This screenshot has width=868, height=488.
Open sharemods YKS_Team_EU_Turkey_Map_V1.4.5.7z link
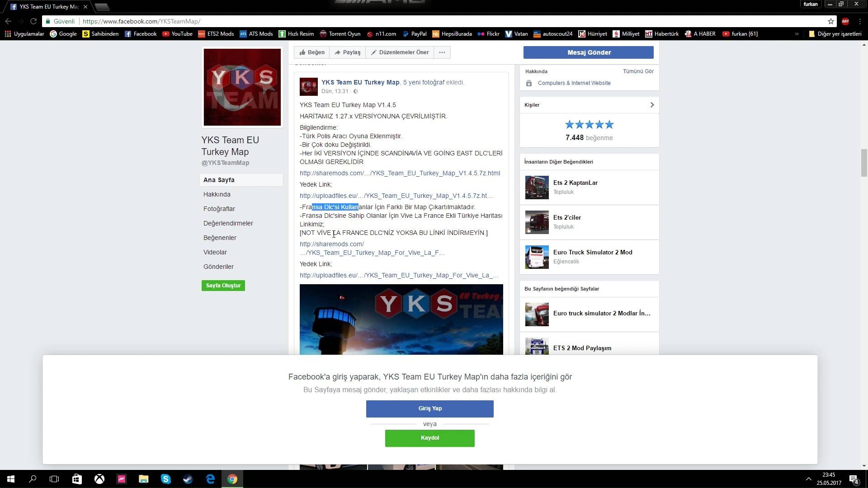(x=400, y=173)
